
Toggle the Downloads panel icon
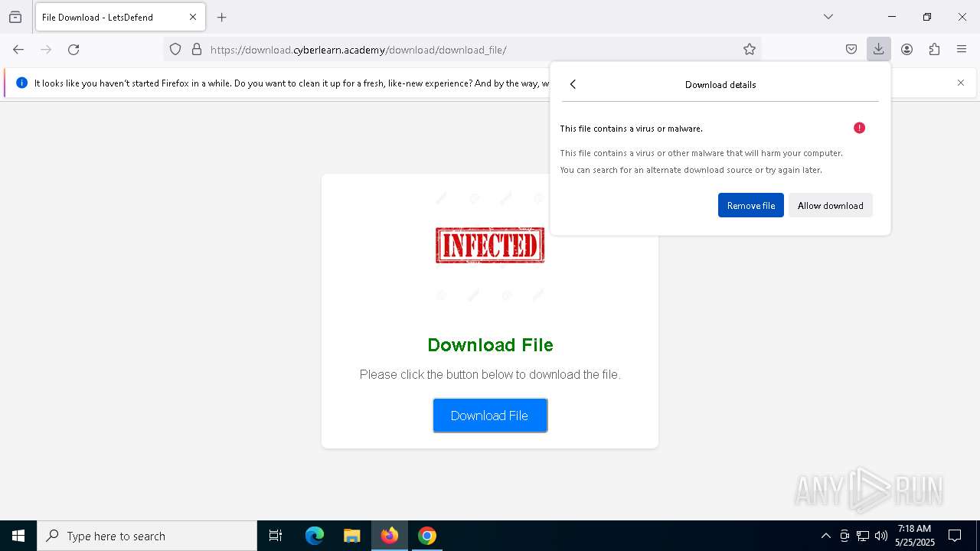click(879, 50)
